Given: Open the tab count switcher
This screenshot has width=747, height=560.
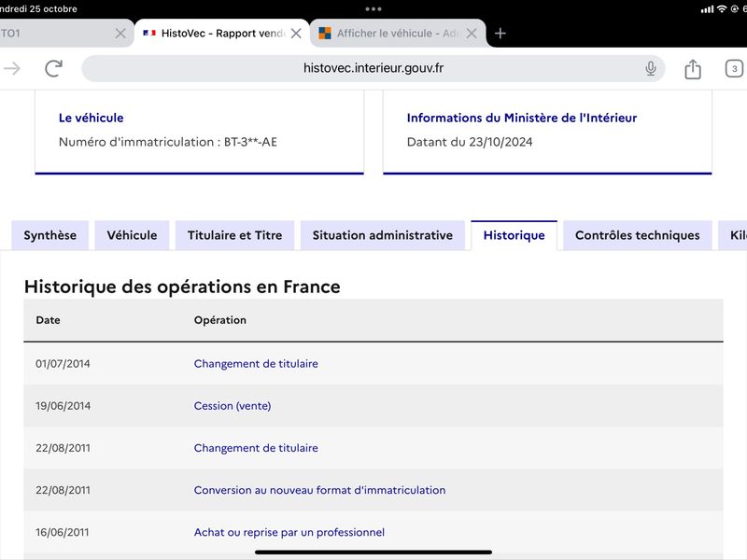Looking at the screenshot, I should 734,69.
